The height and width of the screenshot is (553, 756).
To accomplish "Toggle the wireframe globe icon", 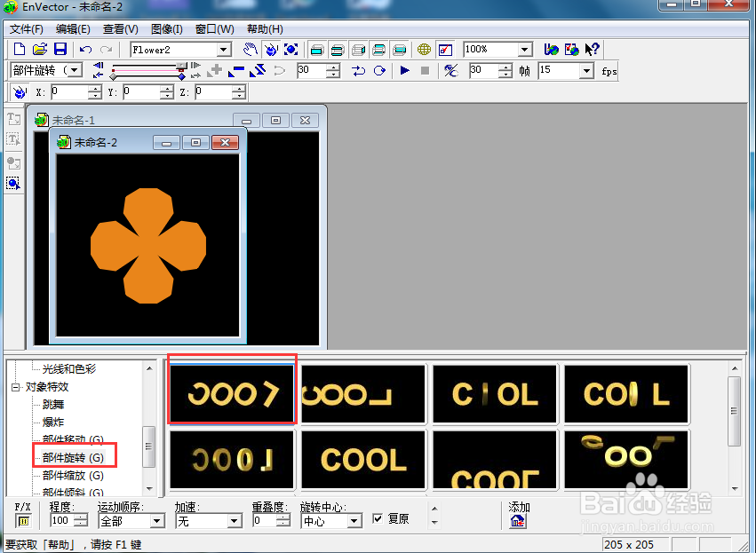I will tap(425, 49).
